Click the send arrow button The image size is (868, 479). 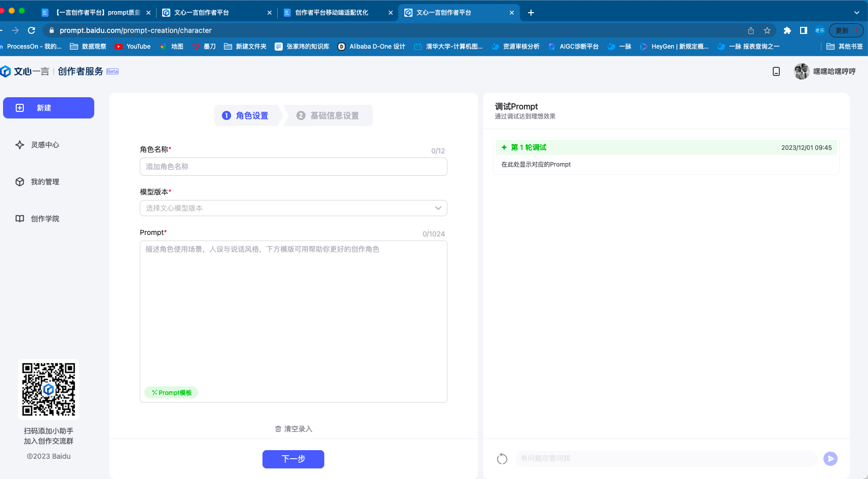coord(831,459)
